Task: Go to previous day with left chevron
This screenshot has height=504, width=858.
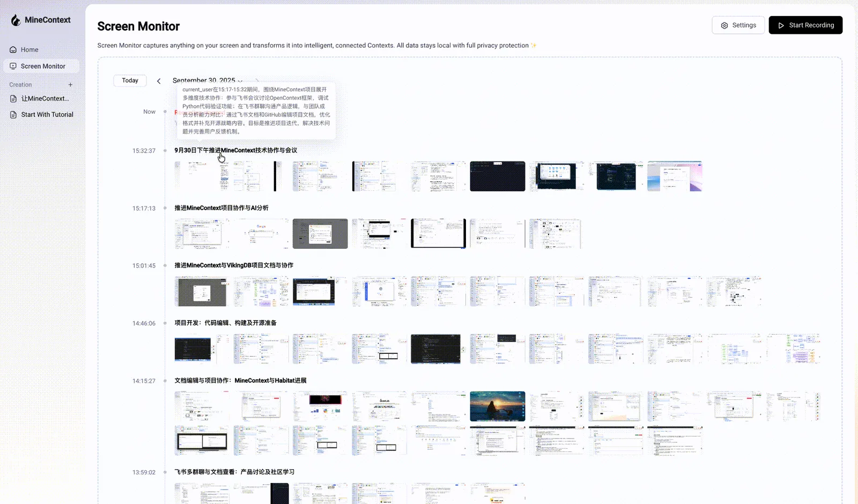Action: (159, 81)
